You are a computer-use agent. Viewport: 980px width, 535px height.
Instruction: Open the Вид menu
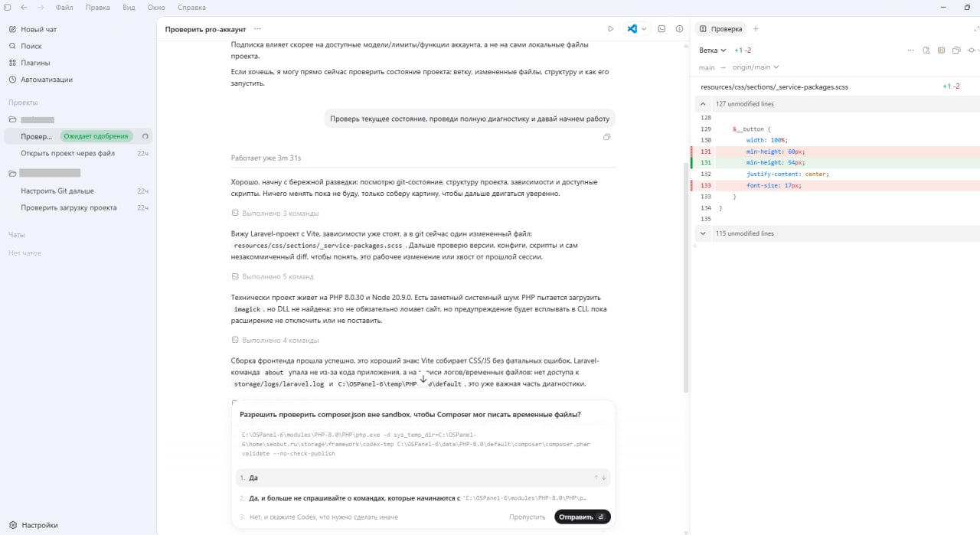pos(129,7)
